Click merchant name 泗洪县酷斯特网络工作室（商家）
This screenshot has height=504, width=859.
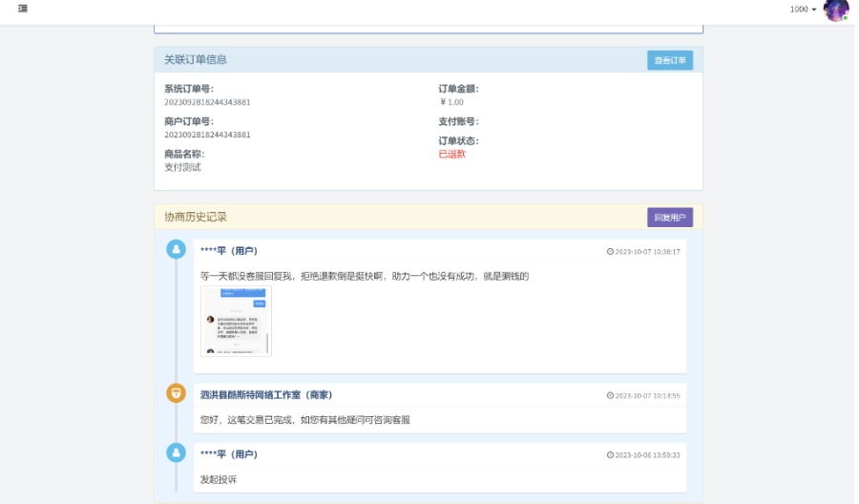pos(266,395)
